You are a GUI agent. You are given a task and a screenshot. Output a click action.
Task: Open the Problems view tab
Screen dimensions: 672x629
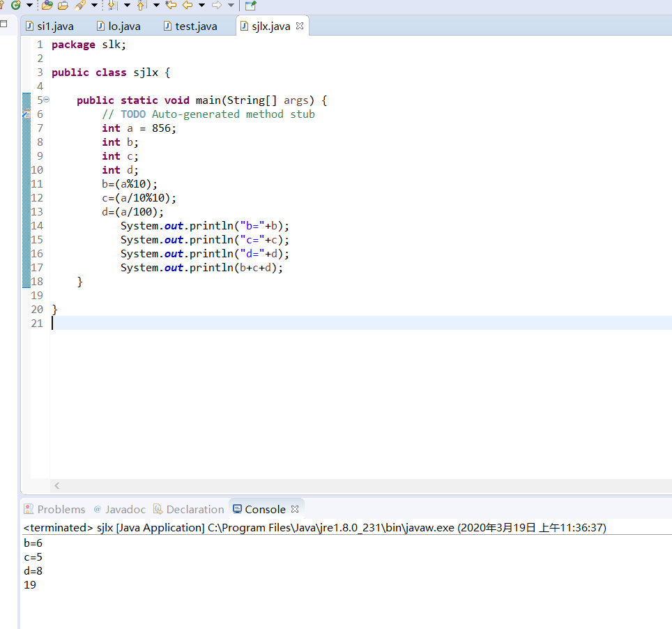[55, 509]
